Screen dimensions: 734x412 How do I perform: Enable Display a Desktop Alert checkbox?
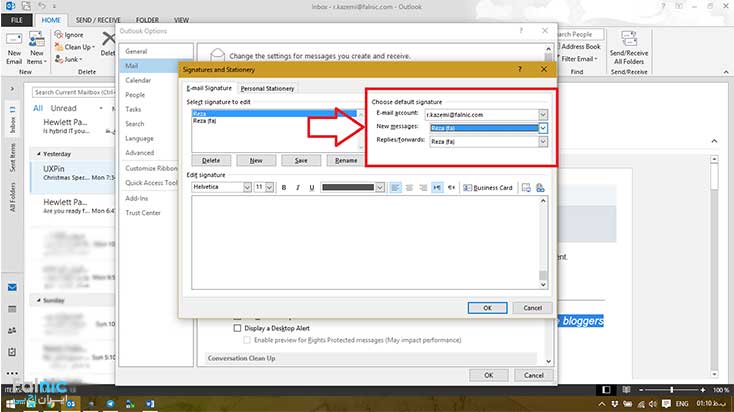tap(237, 327)
